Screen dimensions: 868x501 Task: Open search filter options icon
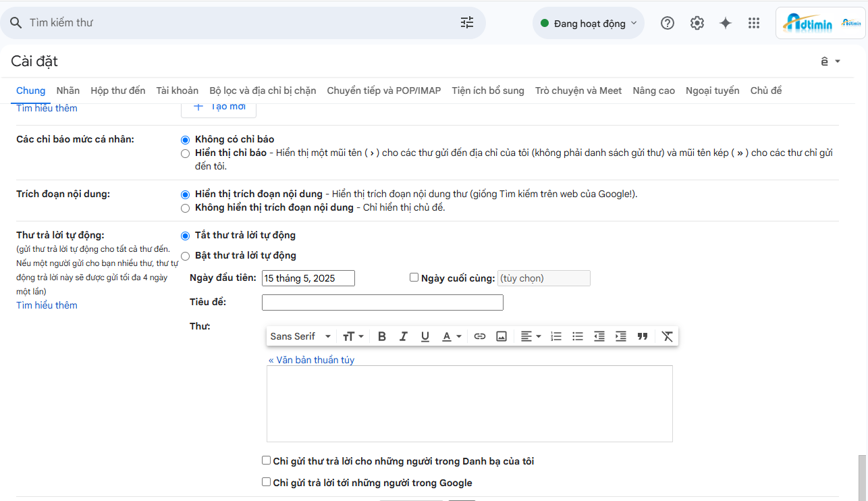[467, 23]
